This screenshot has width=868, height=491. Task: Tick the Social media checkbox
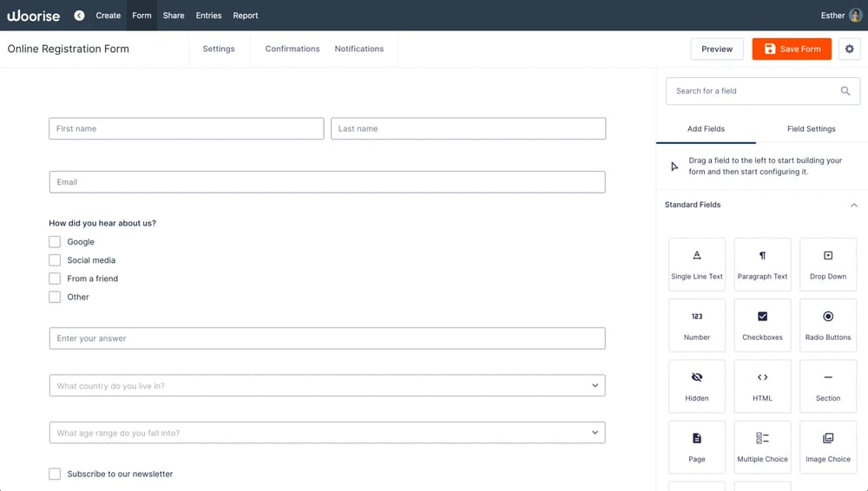click(54, 260)
